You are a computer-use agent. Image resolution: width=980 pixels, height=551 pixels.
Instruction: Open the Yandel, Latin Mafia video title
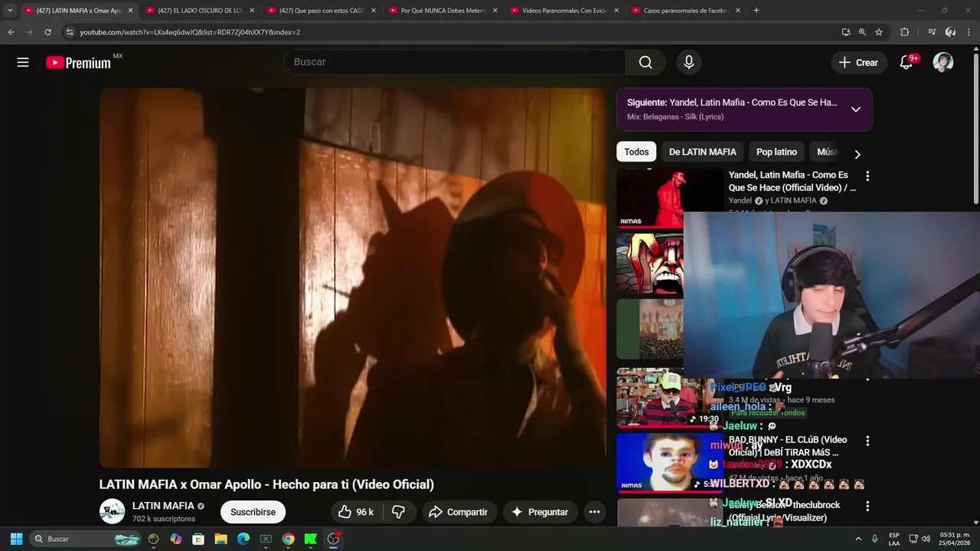[x=792, y=181]
